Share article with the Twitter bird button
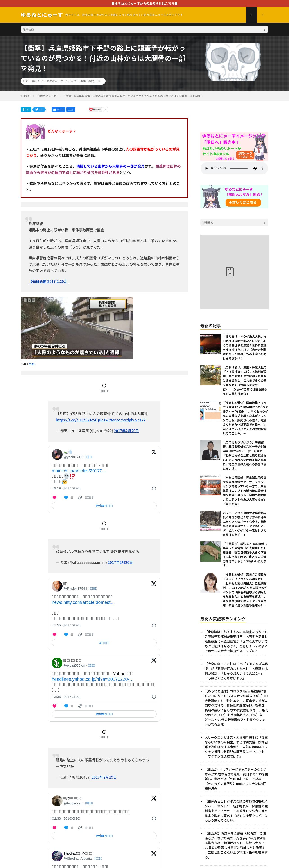This screenshot has height=868, width=289. (x=39, y=110)
